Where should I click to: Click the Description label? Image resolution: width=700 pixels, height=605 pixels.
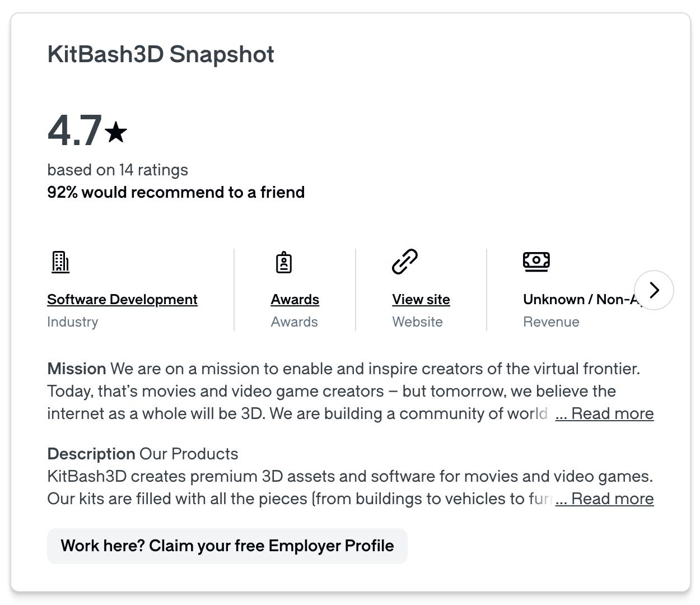[91, 454]
